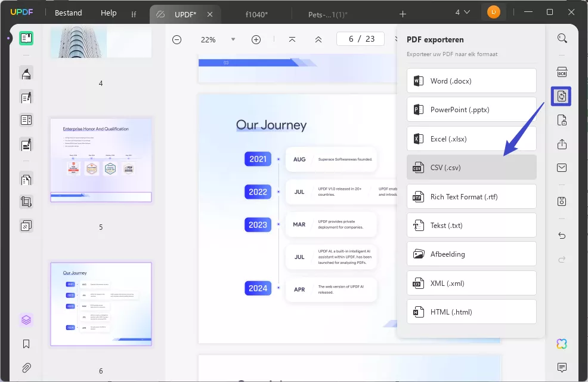The width and height of the screenshot is (588, 382).
Task: Open the Bestand menu
Action: [x=68, y=13]
